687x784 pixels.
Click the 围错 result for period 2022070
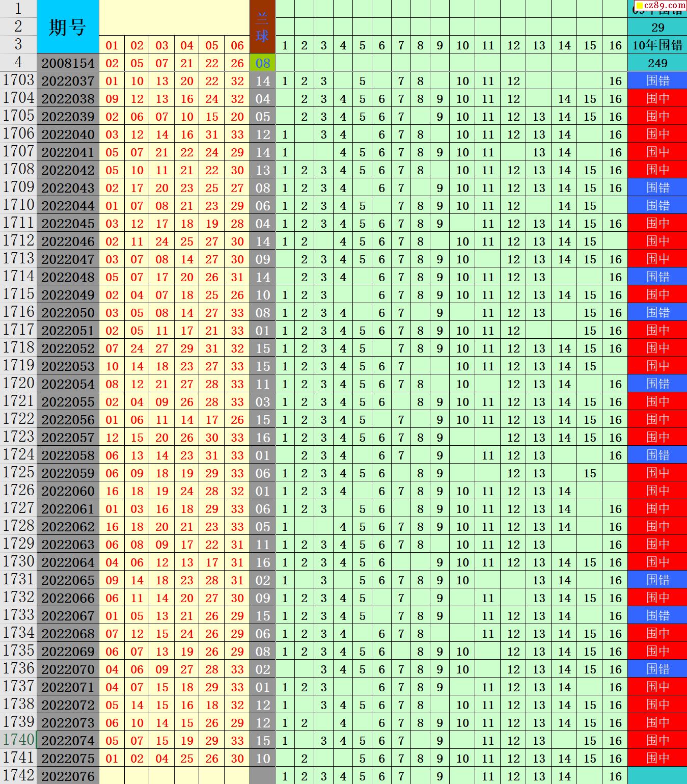click(x=657, y=669)
